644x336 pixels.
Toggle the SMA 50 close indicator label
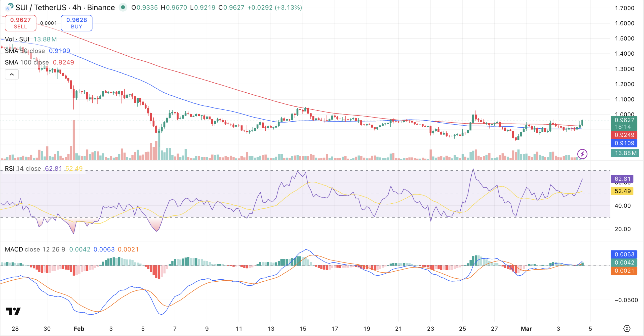coord(25,51)
